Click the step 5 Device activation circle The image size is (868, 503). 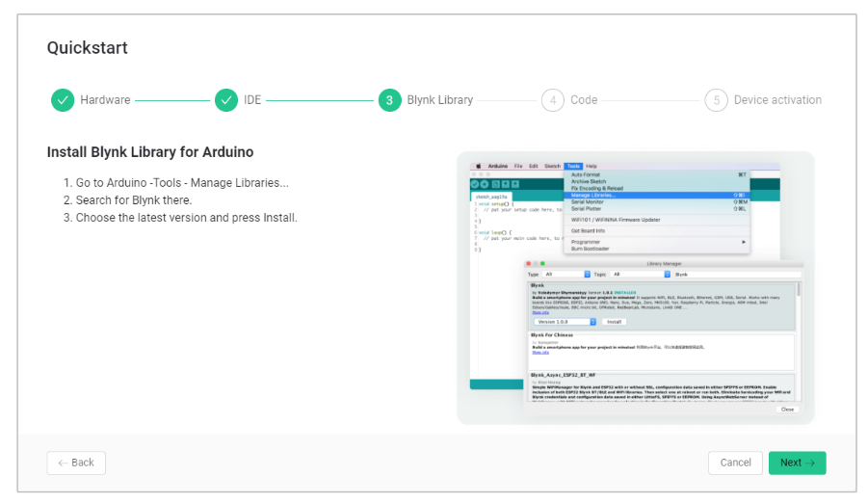click(x=717, y=100)
